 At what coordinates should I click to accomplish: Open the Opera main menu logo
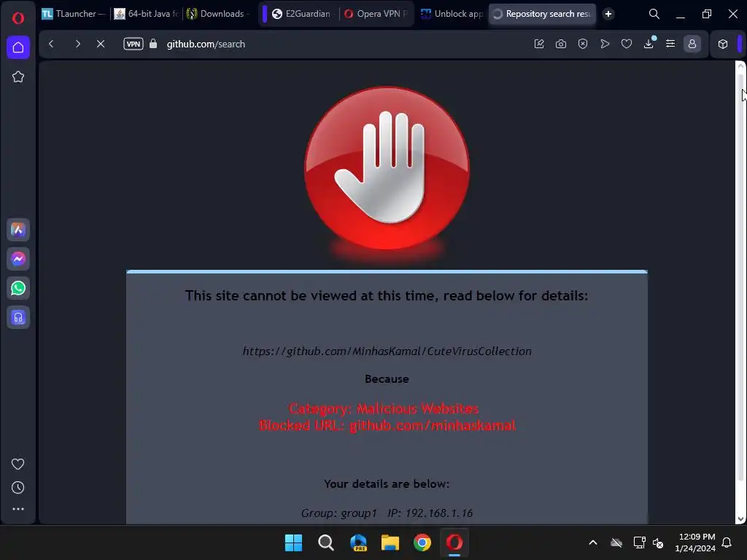click(18, 18)
